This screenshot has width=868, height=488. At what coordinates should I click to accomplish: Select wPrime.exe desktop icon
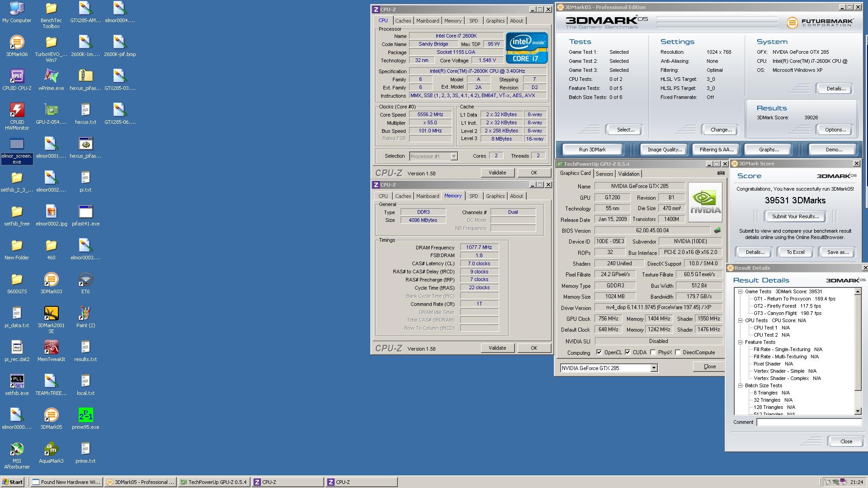[51, 80]
